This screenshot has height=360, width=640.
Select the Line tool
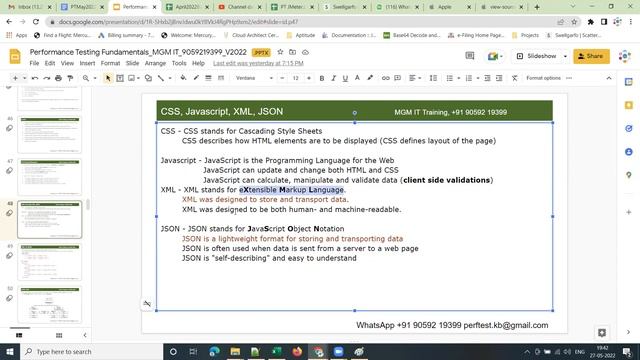coord(161,78)
